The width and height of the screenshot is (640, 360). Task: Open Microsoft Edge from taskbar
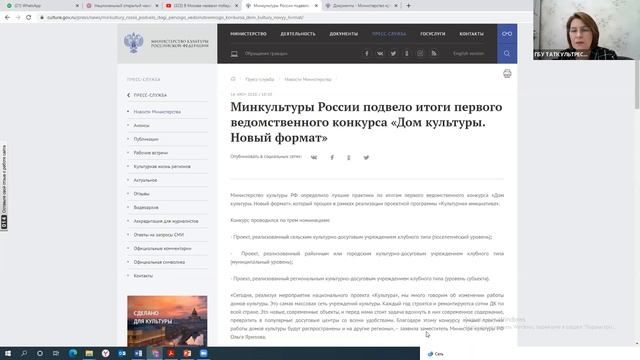point(73,353)
